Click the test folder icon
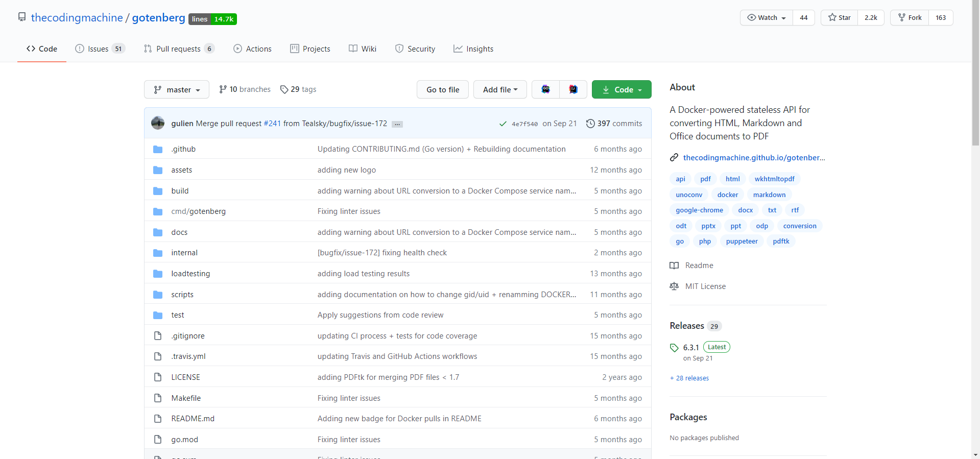The height and width of the screenshot is (459, 980). pos(158,315)
